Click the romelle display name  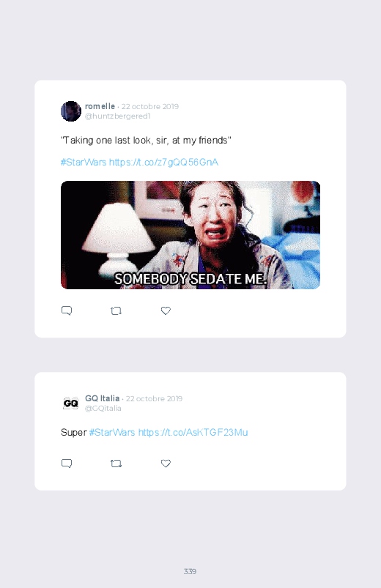tap(100, 106)
